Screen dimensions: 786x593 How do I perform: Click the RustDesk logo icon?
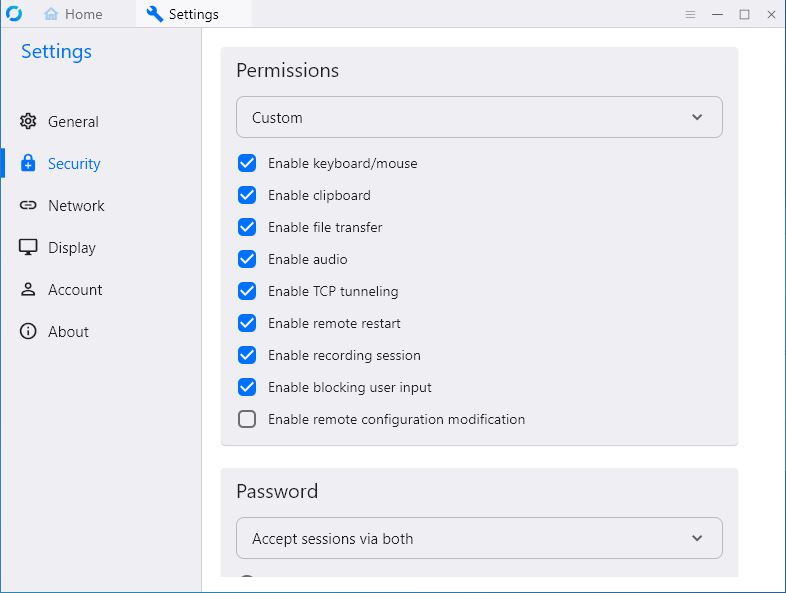click(x=14, y=14)
